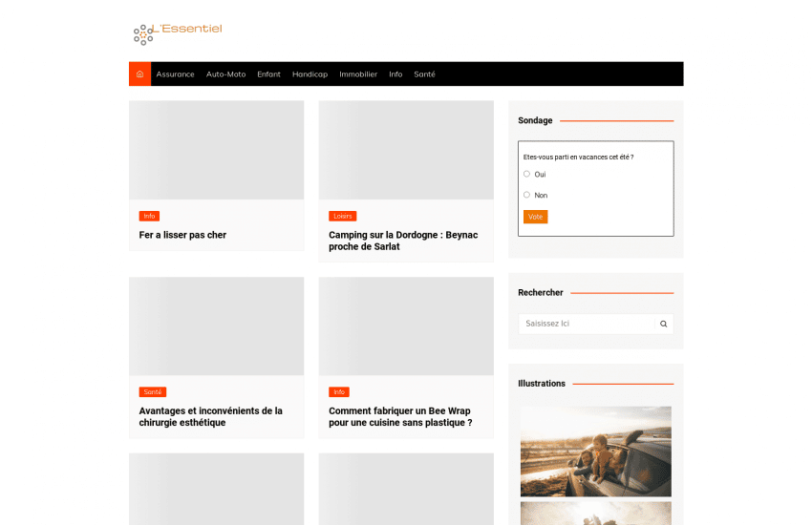Click the home icon in the navigation bar
The height and width of the screenshot is (525, 812).
[139, 73]
